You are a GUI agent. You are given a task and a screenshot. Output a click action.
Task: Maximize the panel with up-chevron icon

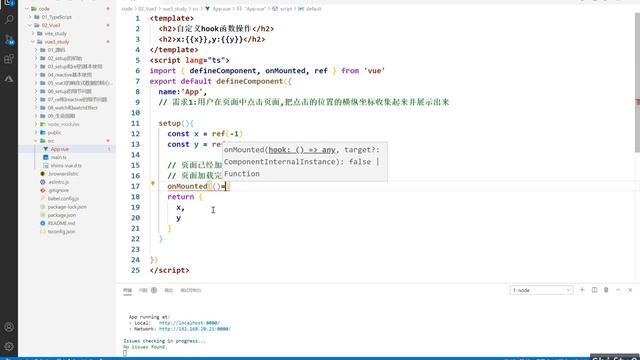(618, 290)
